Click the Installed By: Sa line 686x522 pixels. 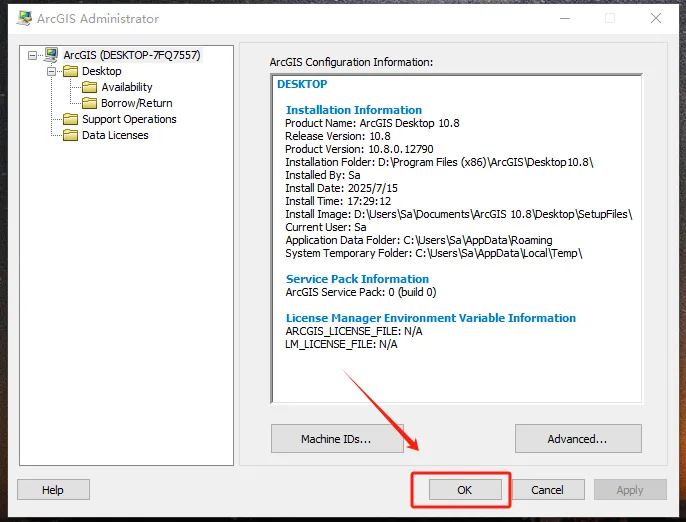(323, 175)
